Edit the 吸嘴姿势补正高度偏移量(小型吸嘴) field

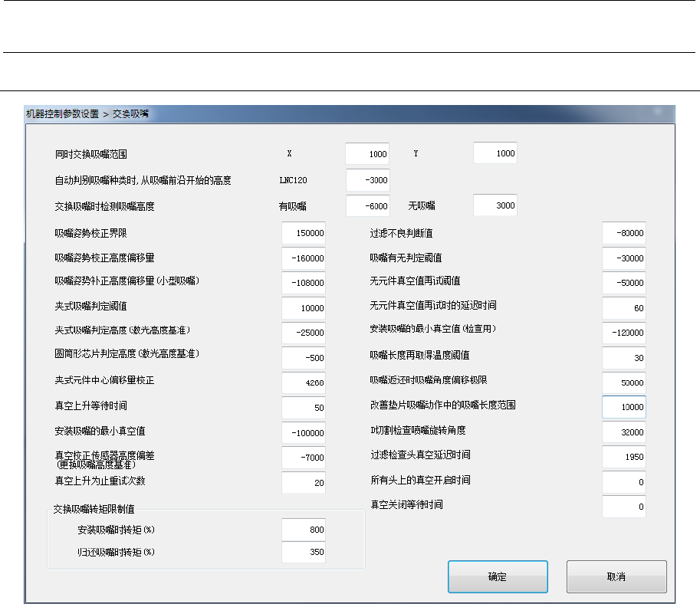[x=304, y=283]
